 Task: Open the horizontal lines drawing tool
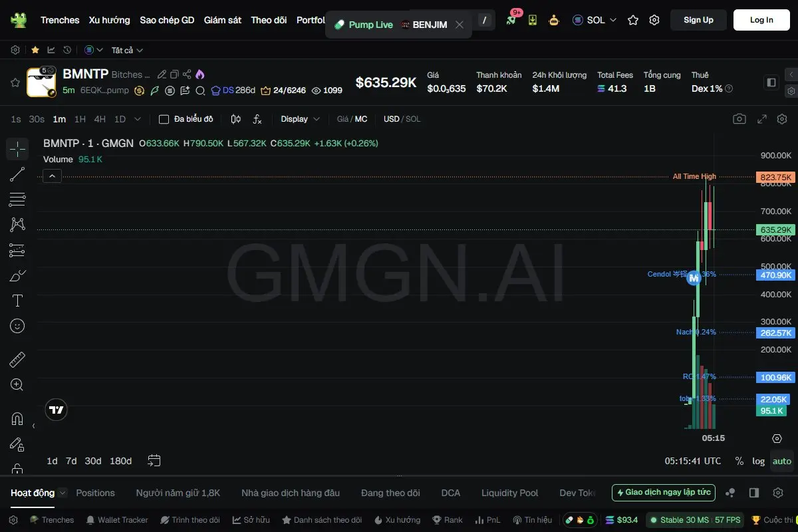[x=17, y=199]
